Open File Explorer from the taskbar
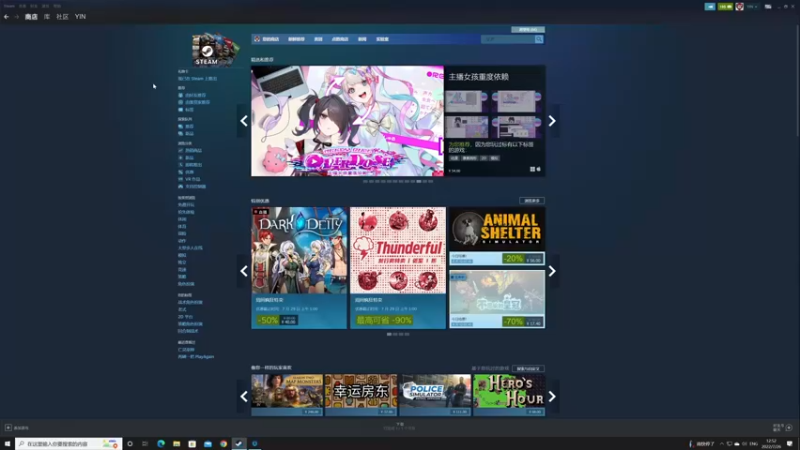This screenshot has width=800, height=450. pos(177,444)
